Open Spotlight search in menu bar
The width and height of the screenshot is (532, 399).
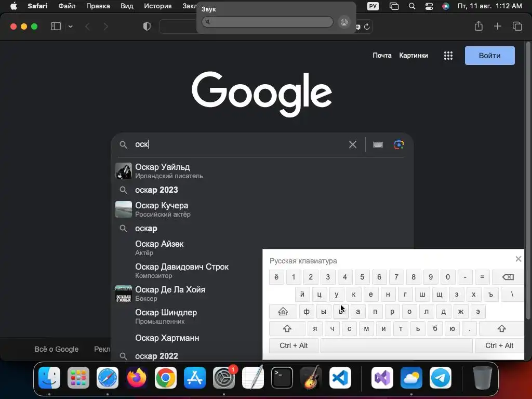(x=412, y=6)
